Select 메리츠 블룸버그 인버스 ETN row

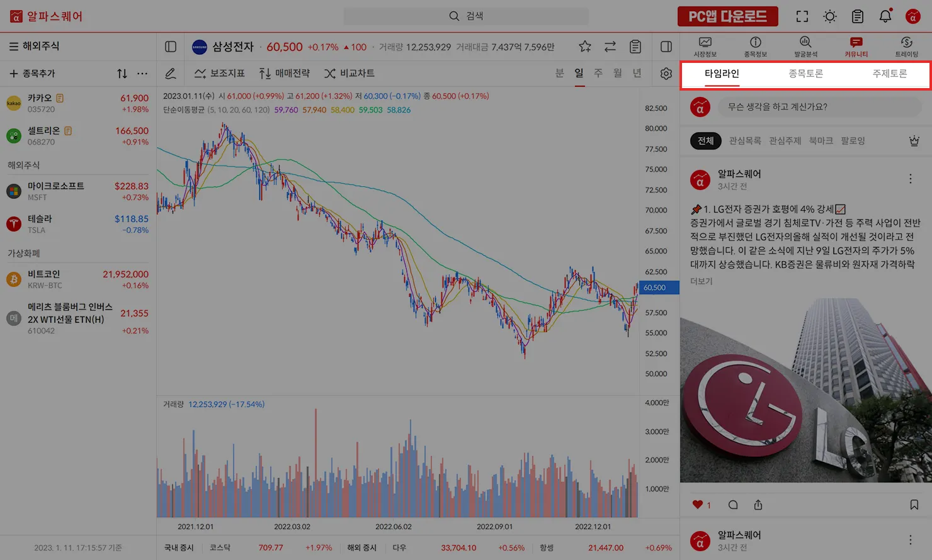pyautogui.click(x=78, y=318)
